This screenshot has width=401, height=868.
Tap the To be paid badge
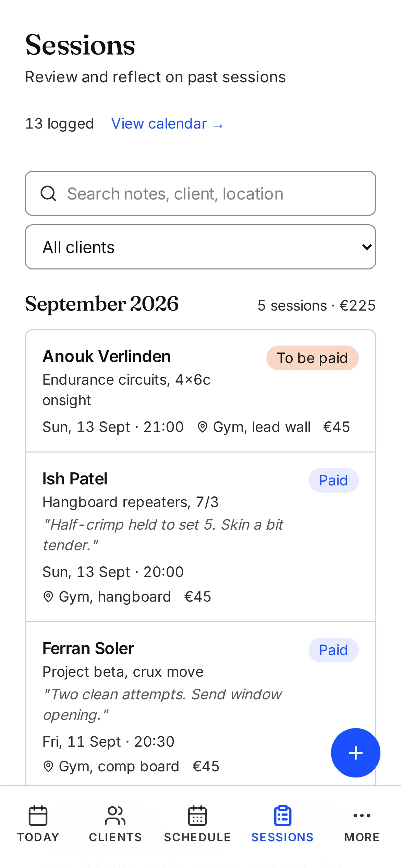pyautogui.click(x=313, y=358)
